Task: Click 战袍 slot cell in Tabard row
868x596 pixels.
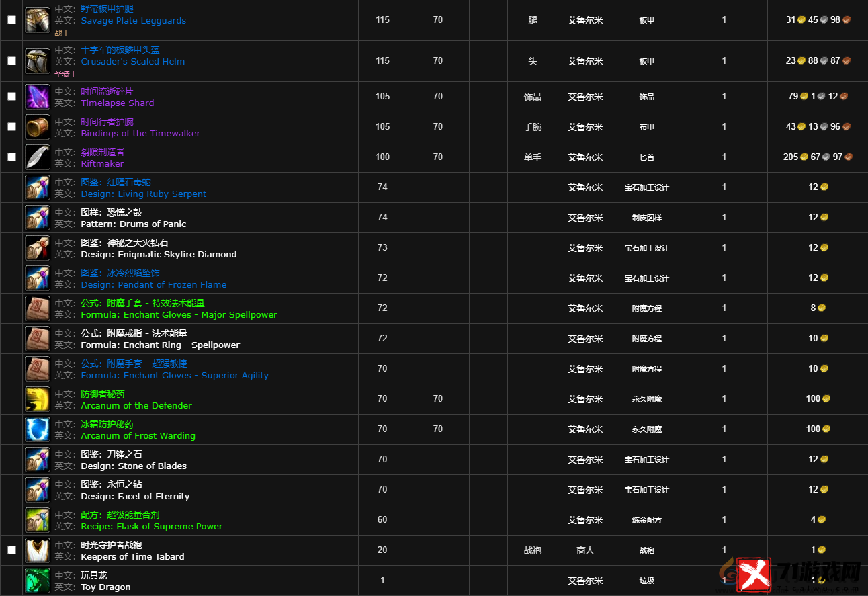Action: 533,550
